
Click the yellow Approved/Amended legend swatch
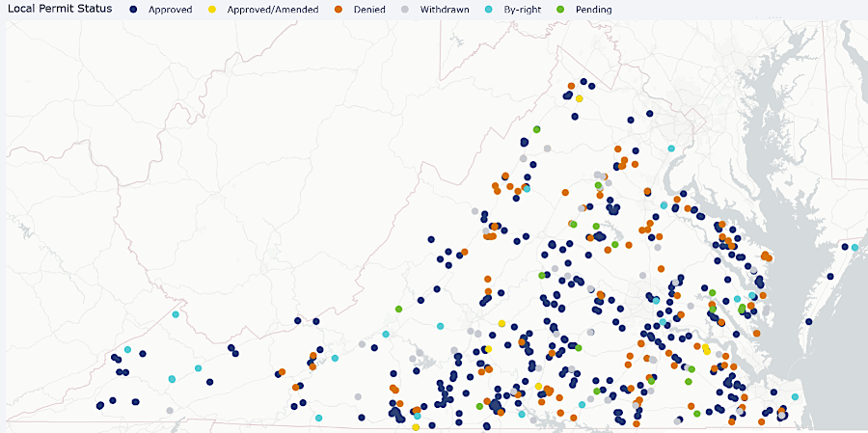(212, 10)
